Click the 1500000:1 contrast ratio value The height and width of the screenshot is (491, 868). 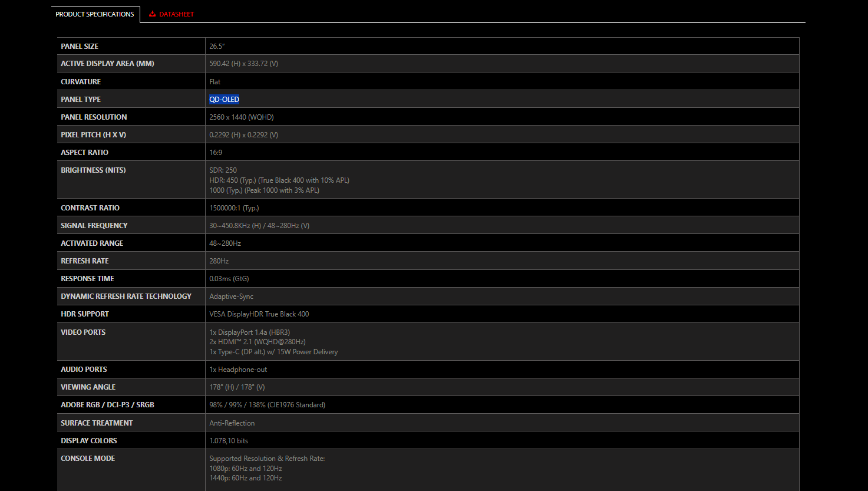234,208
